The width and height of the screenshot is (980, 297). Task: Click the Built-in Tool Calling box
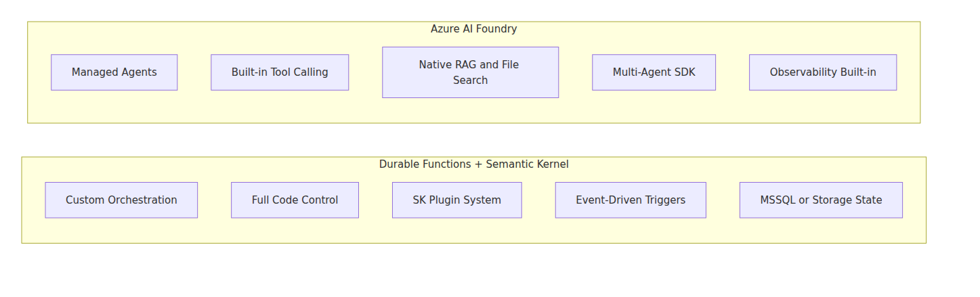click(280, 72)
